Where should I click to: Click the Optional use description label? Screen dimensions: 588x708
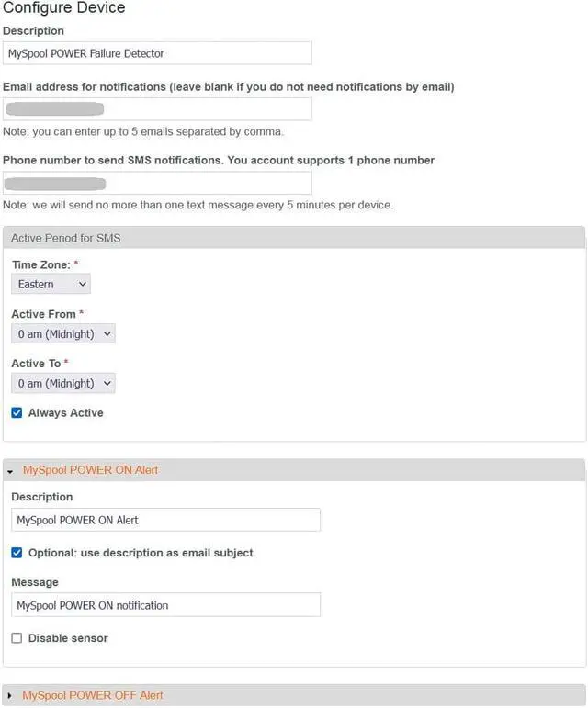pos(141,553)
